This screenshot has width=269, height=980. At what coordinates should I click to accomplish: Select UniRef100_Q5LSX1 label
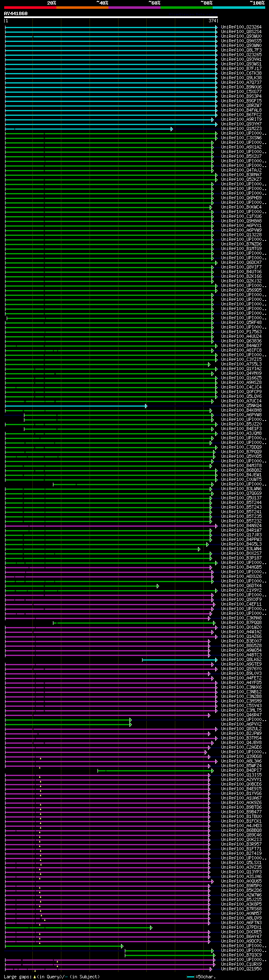click(x=241, y=862)
